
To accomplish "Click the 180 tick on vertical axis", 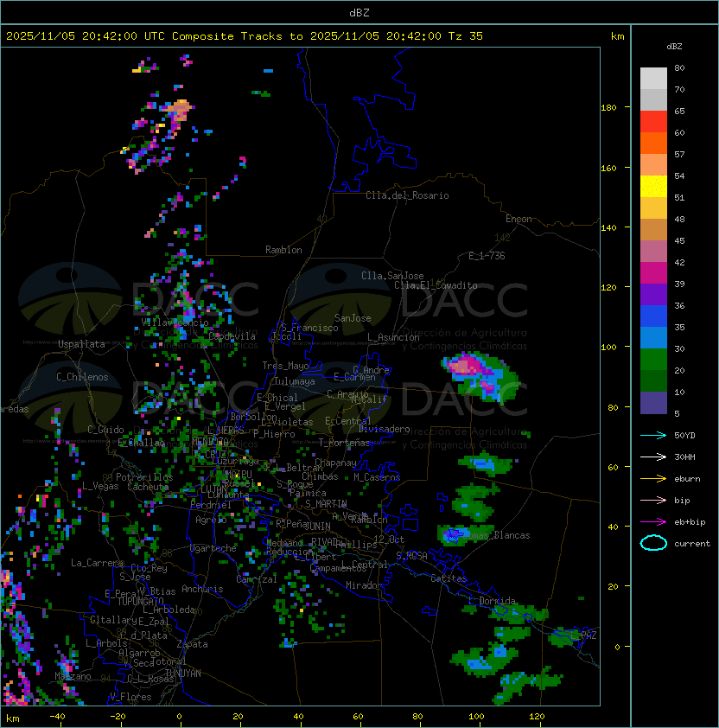I will pos(608,108).
